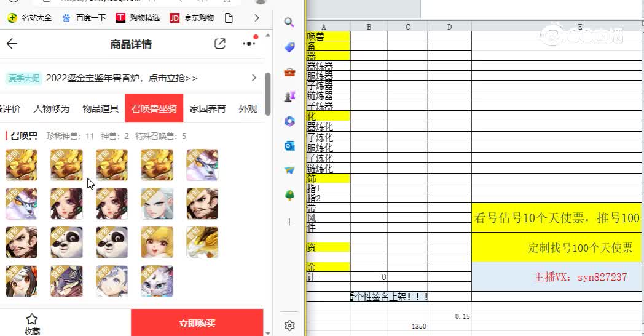The width and height of the screenshot is (644, 336).
Task: Open the sidebar settings gear
Action: coord(289,326)
